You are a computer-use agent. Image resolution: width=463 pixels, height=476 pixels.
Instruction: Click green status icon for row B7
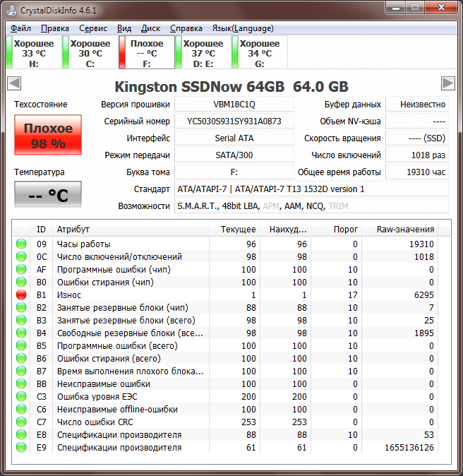click(21, 371)
